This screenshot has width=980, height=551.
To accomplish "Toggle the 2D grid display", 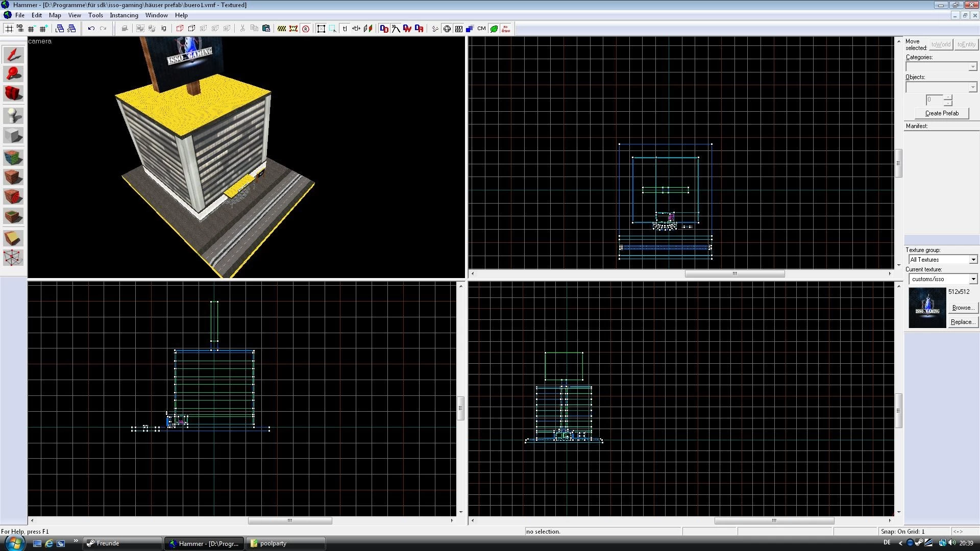I will [9, 29].
